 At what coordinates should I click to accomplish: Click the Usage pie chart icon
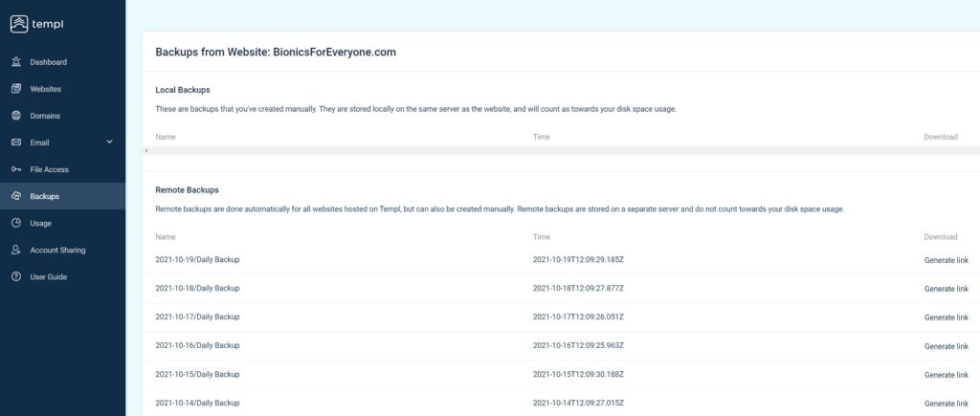[16, 223]
